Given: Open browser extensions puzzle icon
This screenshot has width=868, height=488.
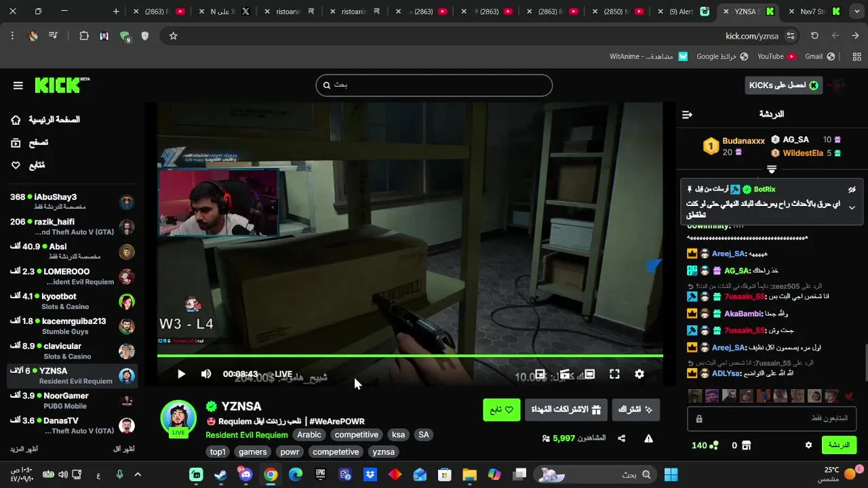Looking at the screenshot, I should click(84, 36).
